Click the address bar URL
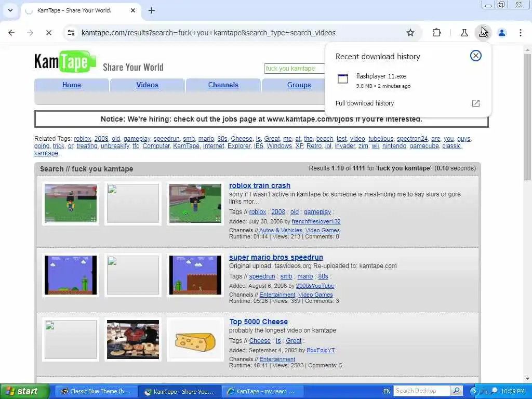Image resolution: width=532 pixels, height=399 pixels. coord(208,33)
